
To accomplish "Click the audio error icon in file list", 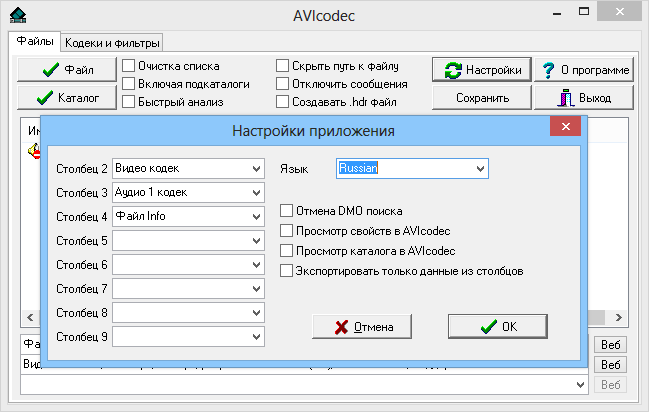I will (34, 151).
